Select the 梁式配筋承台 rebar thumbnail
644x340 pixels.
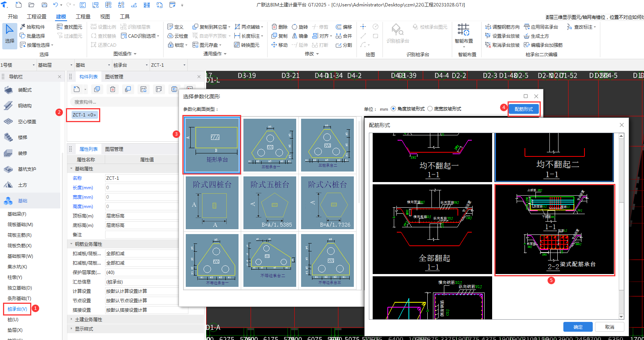(554, 230)
